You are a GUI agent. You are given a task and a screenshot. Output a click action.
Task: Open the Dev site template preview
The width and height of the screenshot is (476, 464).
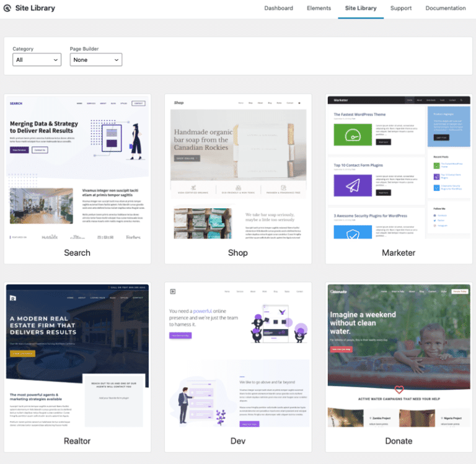pyautogui.click(x=238, y=356)
